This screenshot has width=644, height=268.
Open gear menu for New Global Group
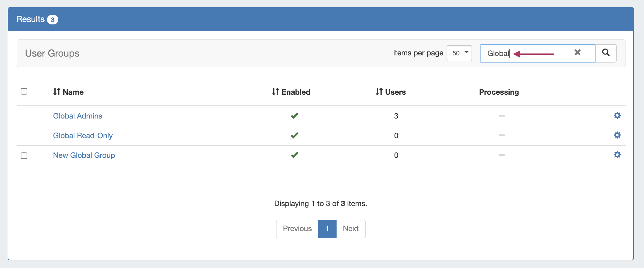click(617, 155)
